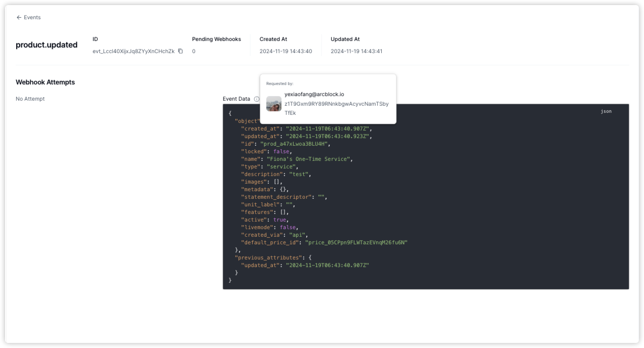
Task: Click the "name" line with Fiona's One-Time Service
Action: click(x=296, y=159)
